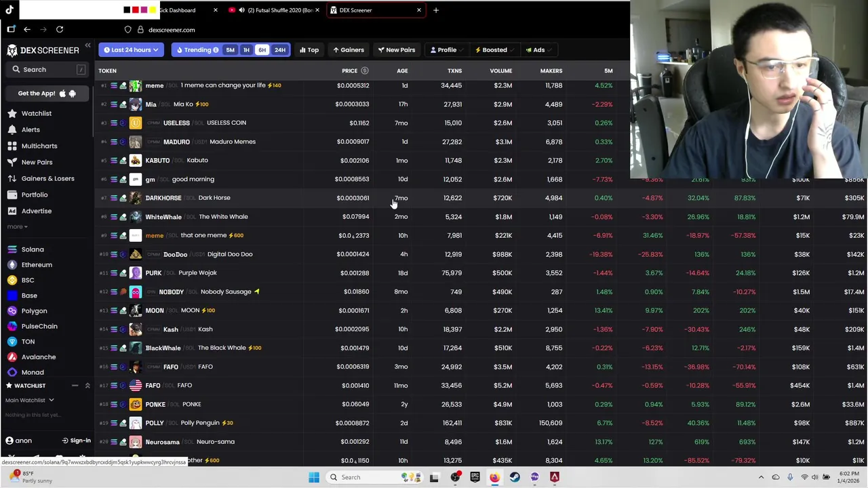The image size is (868, 488).
Task: Go back in browser history
Action: [27, 29]
